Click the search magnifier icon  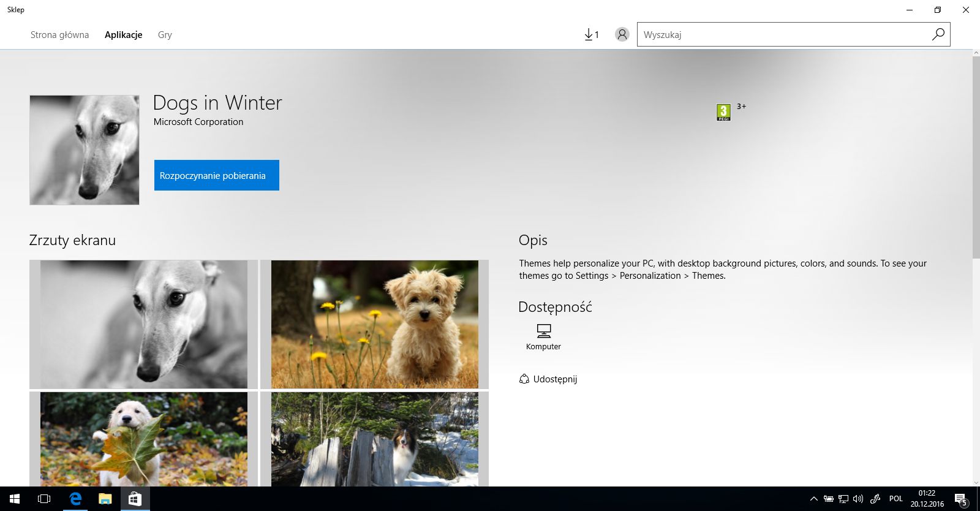pyautogui.click(x=938, y=34)
